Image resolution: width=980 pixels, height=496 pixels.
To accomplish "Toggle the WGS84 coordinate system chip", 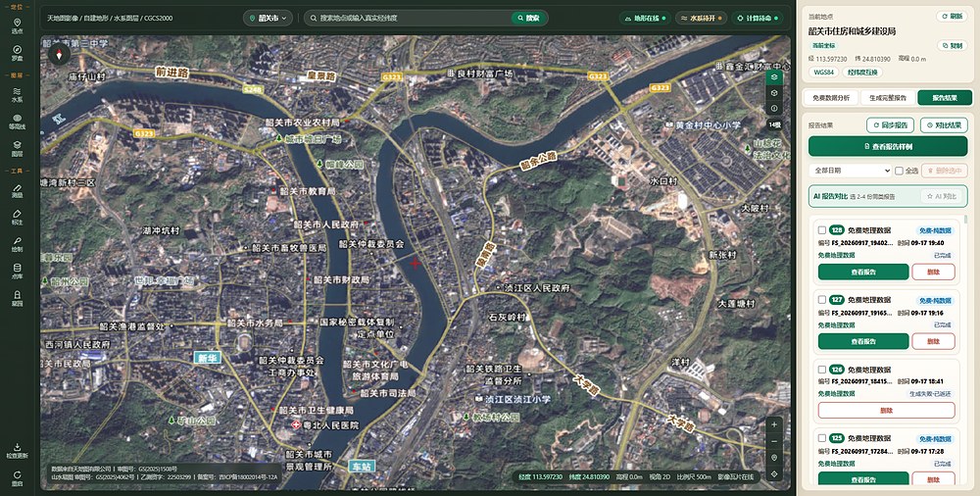I will click(824, 72).
